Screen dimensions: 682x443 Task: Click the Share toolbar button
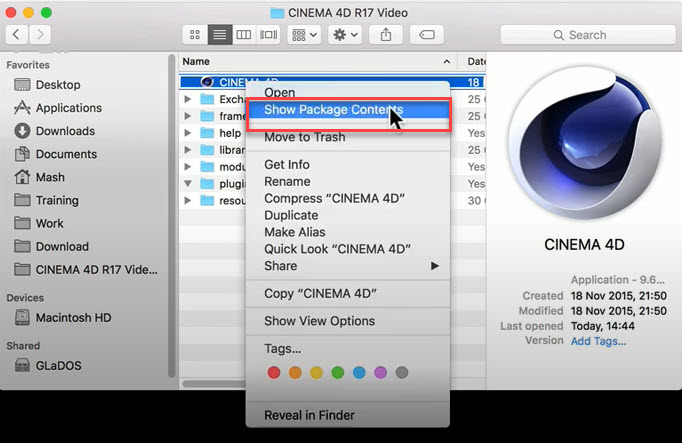[x=386, y=35]
